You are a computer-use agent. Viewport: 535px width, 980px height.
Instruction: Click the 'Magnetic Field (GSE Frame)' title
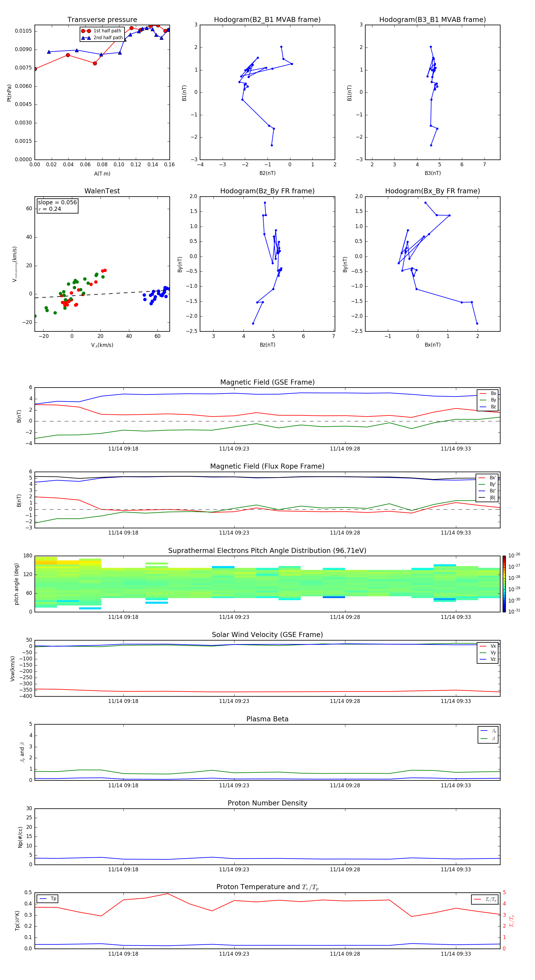[267, 382]
